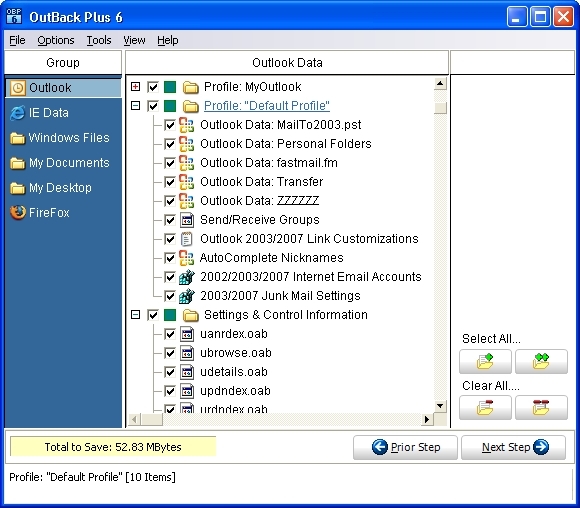Toggle the AutoComplete Nicknames checkbox
Viewport: 580px width, 508px height.
(170, 258)
